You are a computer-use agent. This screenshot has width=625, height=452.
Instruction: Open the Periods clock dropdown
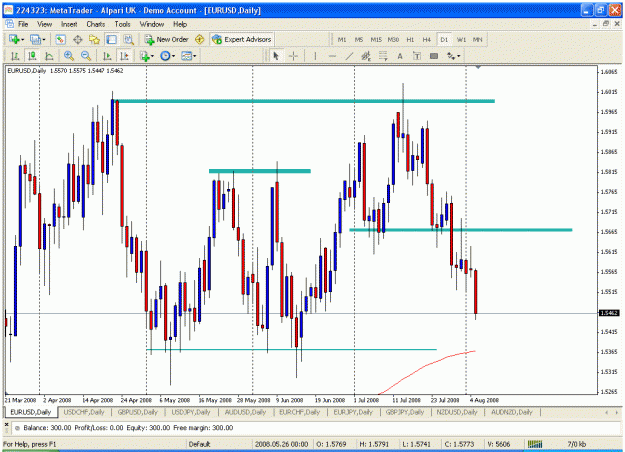tap(167, 56)
